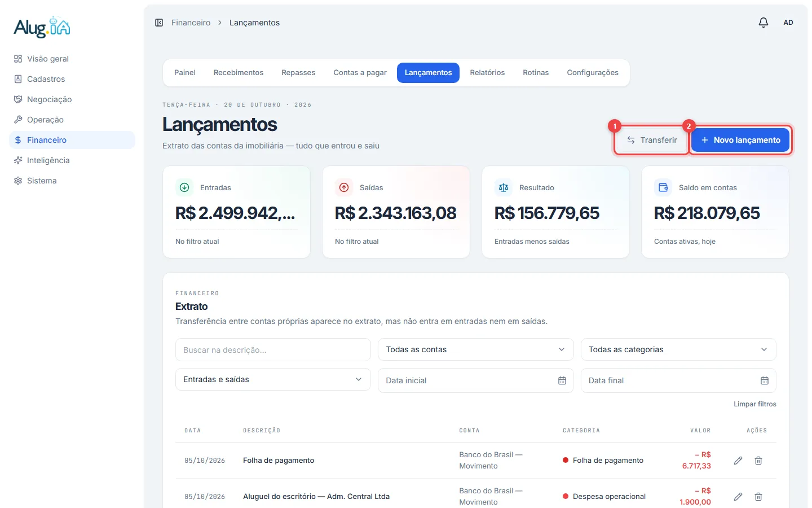Delete the Folha de pagamento entry
Screen dimensions: 812x508
pos(758,461)
